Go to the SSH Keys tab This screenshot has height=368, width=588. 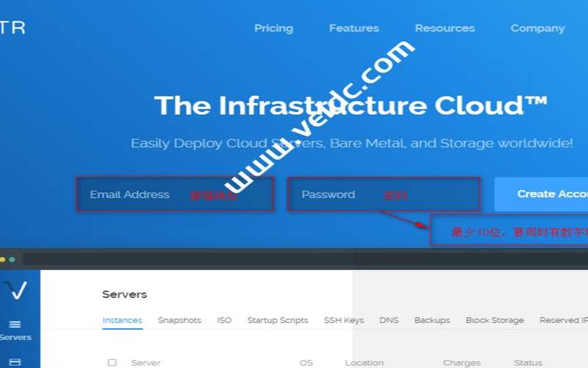point(344,320)
